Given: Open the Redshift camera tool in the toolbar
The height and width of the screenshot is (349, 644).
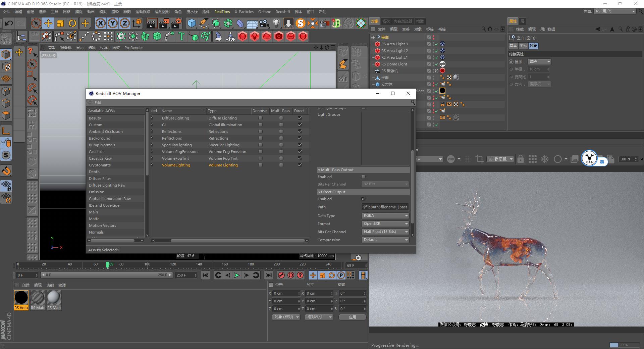Looking at the screenshot, I should point(279,36).
